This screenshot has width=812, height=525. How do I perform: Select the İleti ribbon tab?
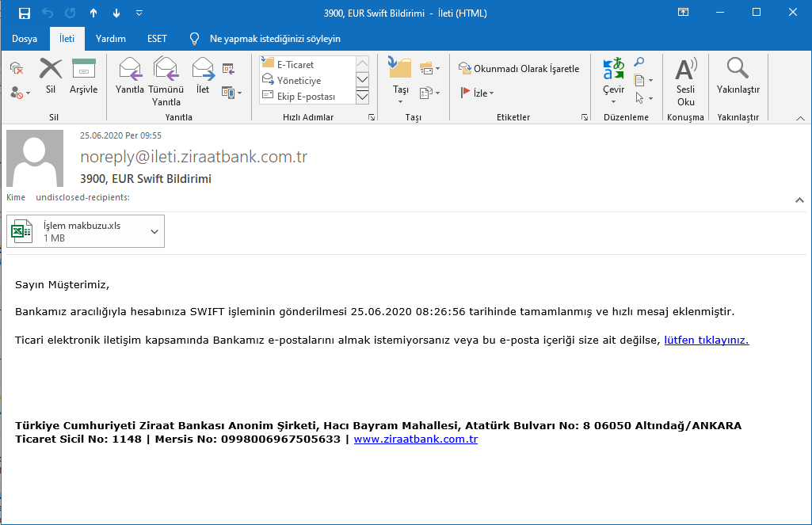click(x=67, y=39)
